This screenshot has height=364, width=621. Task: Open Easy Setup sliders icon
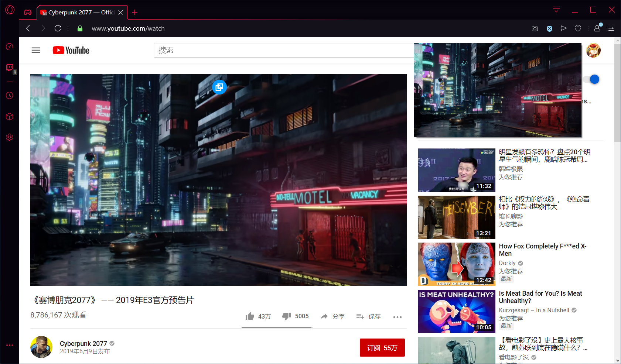pos(611,28)
